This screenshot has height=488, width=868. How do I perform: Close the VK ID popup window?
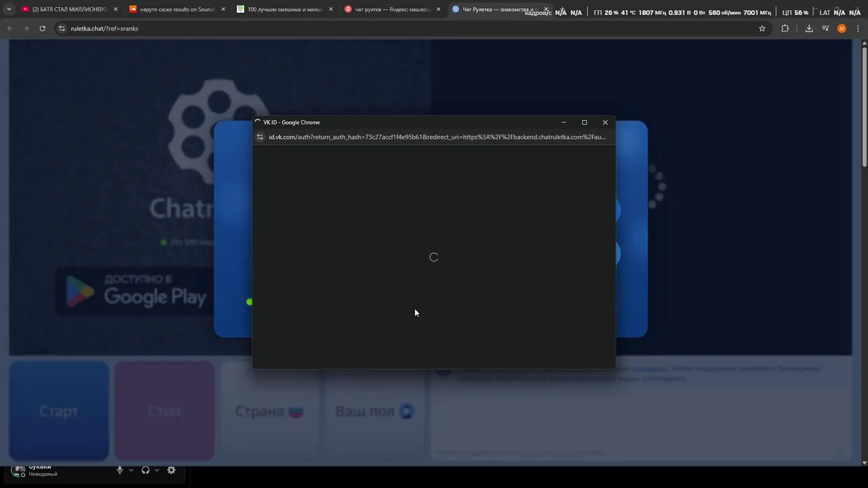pyautogui.click(x=606, y=123)
